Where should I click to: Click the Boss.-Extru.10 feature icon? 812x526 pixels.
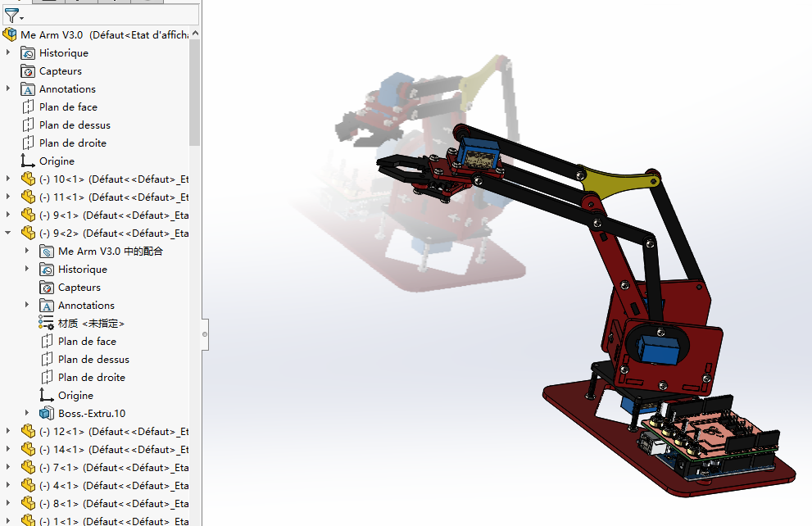click(x=47, y=413)
